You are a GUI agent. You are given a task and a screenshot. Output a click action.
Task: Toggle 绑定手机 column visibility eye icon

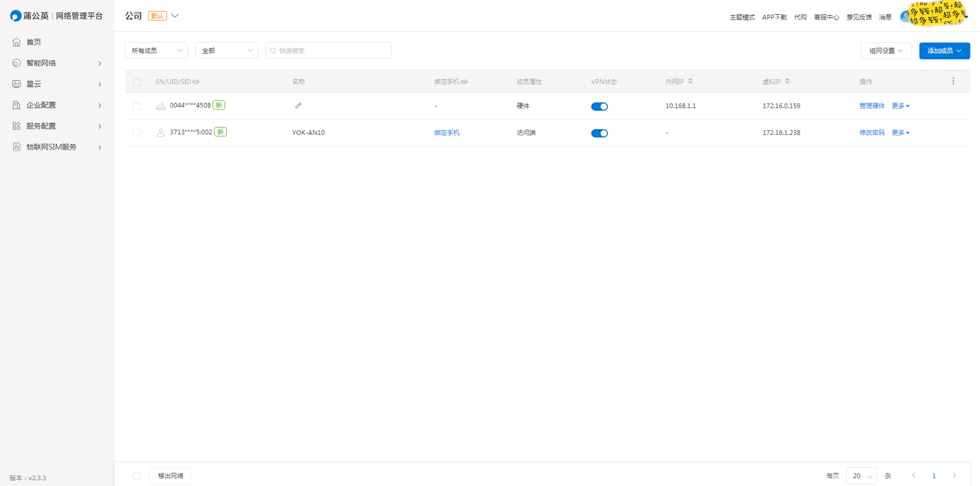[464, 82]
